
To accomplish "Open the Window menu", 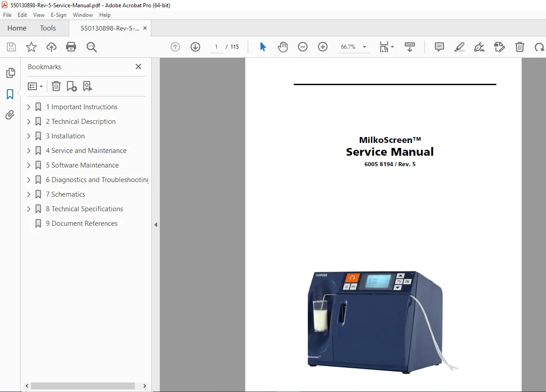I will (83, 15).
